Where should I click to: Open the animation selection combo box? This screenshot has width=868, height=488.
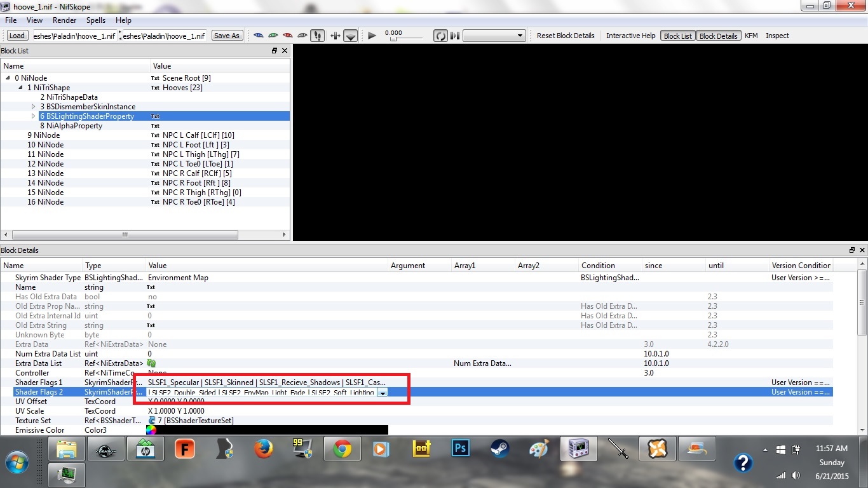point(494,36)
